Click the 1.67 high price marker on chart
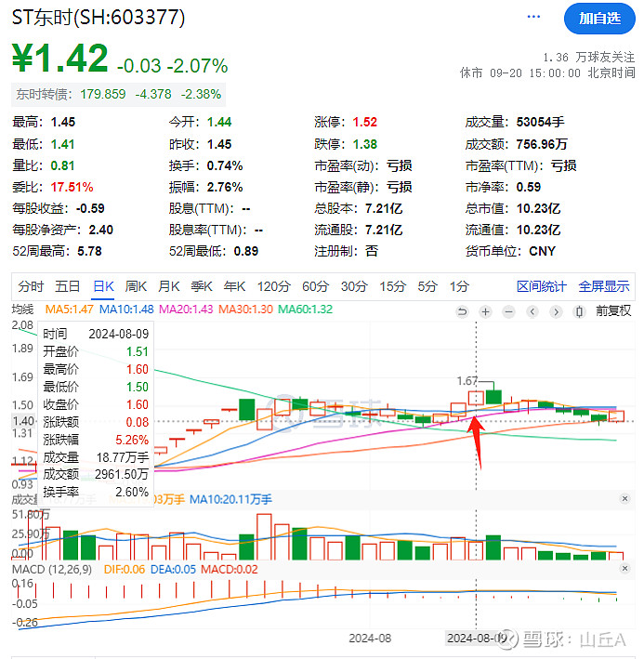The width and height of the screenshot is (644, 659). [x=467, y=381]
